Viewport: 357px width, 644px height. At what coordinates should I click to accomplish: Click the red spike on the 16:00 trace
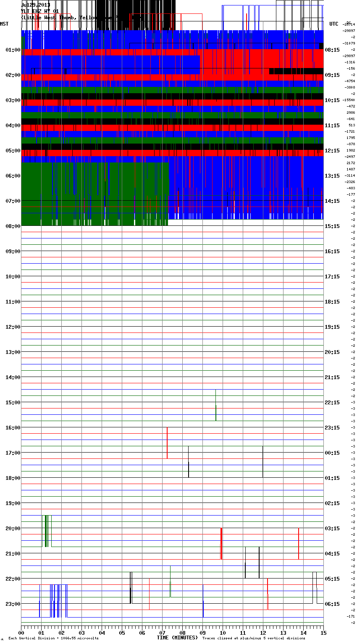coord(167,443)
